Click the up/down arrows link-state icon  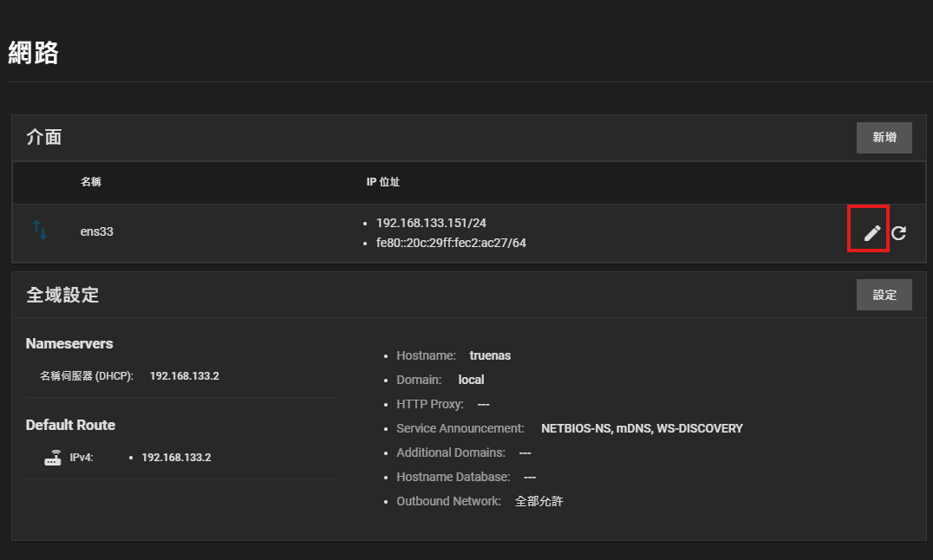click(x=40, y=231)
